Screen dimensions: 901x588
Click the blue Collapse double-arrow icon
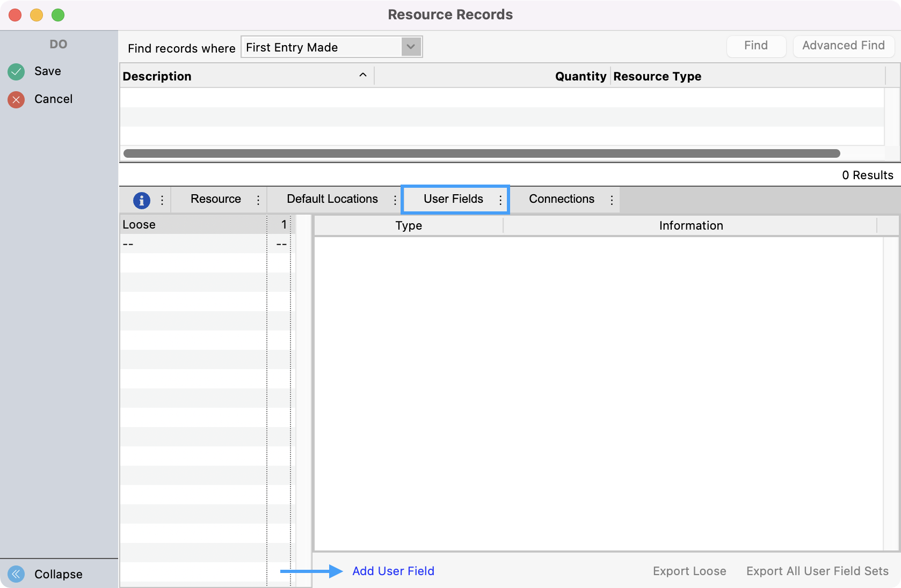(16, 574)
